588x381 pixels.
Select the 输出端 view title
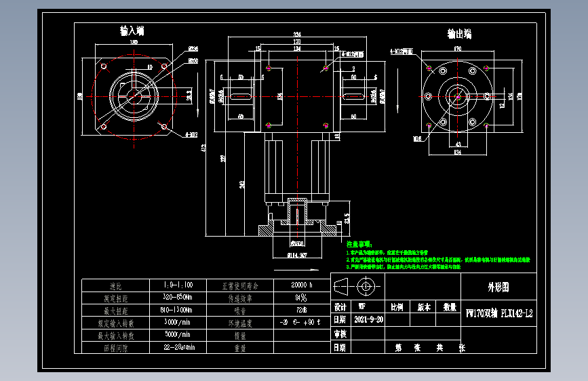(459, 34)
